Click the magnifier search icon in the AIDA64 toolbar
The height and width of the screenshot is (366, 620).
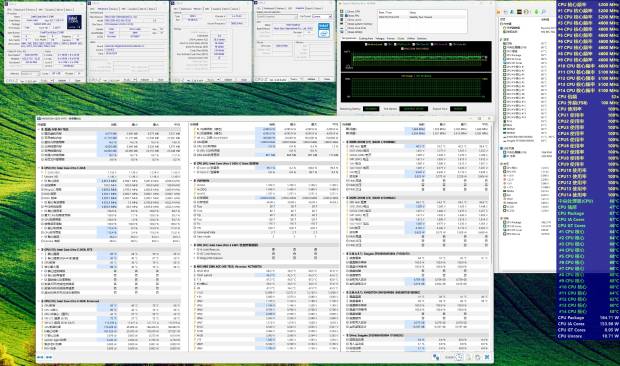544,12
